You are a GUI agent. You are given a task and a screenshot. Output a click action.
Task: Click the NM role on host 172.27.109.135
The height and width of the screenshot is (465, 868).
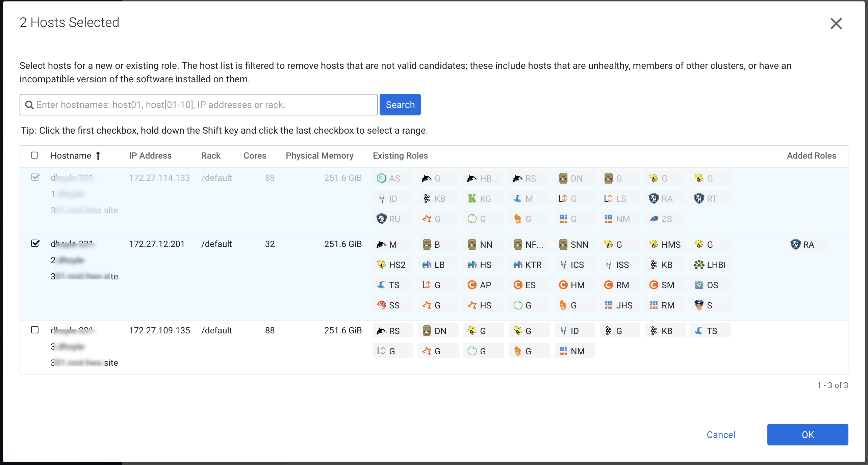[574, 351]
